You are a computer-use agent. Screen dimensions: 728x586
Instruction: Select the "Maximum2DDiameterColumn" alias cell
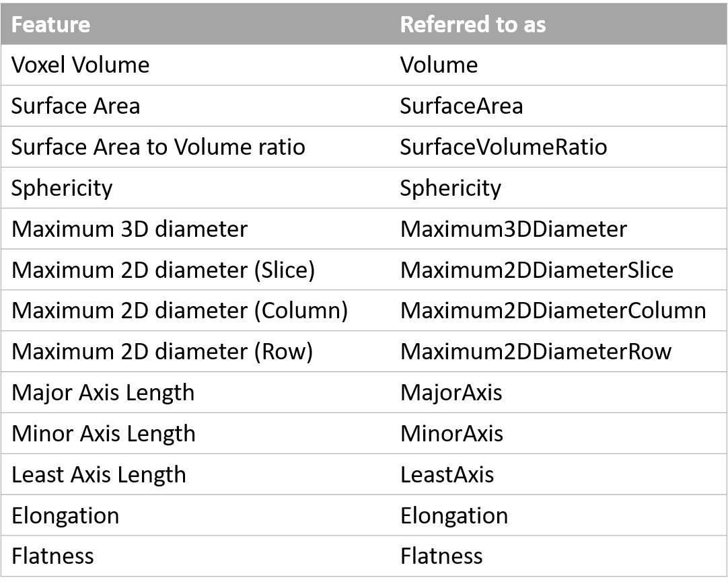point(553,311)
